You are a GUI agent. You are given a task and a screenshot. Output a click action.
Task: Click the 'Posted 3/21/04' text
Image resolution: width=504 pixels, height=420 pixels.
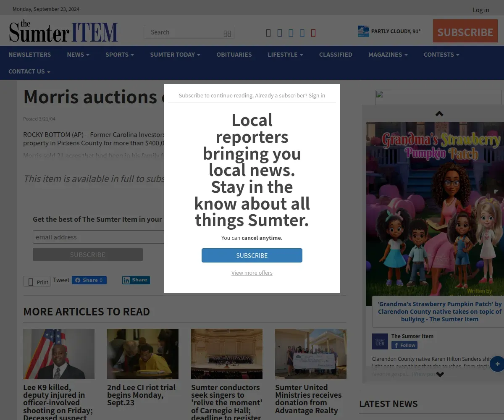(x=39, y=119)
